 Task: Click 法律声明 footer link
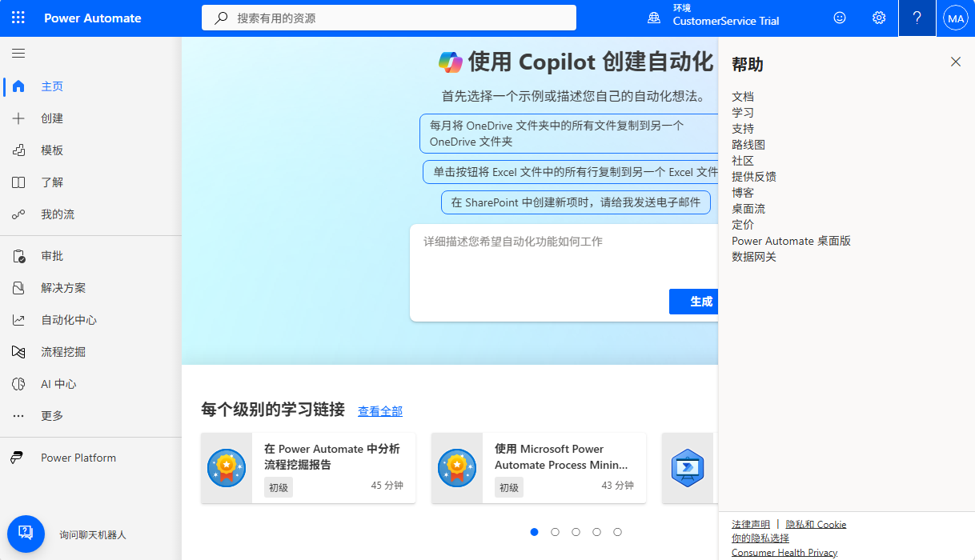click(751, 524)
